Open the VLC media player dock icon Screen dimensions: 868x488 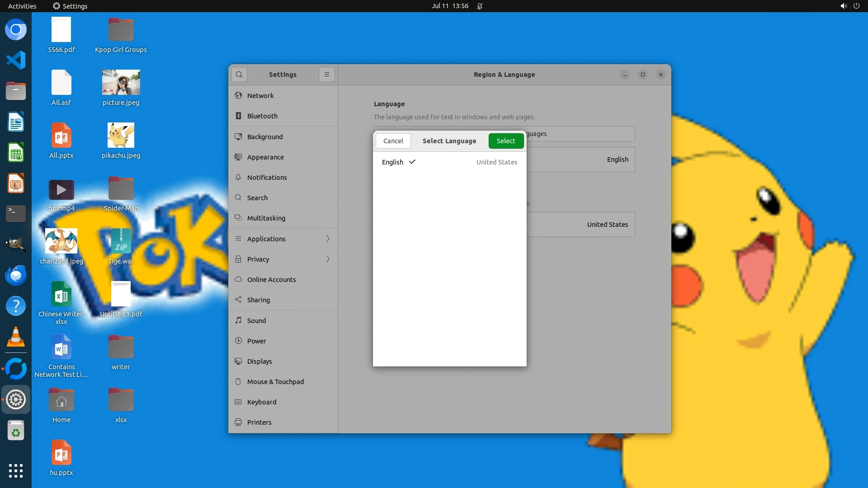tap(16, 337)
